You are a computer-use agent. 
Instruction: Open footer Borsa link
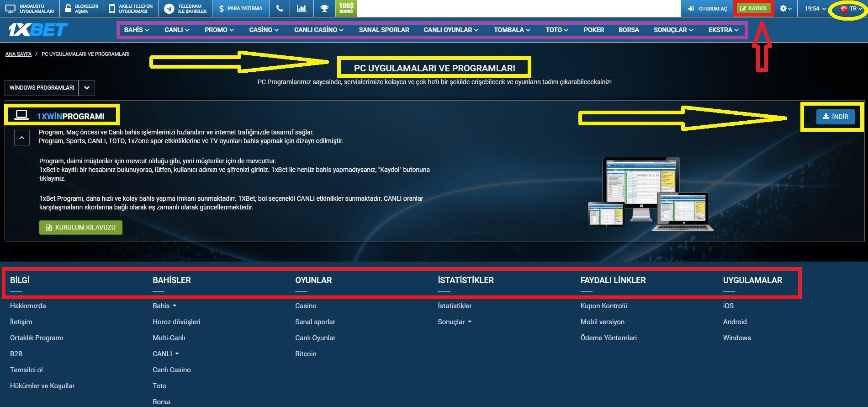pos(161,402)
